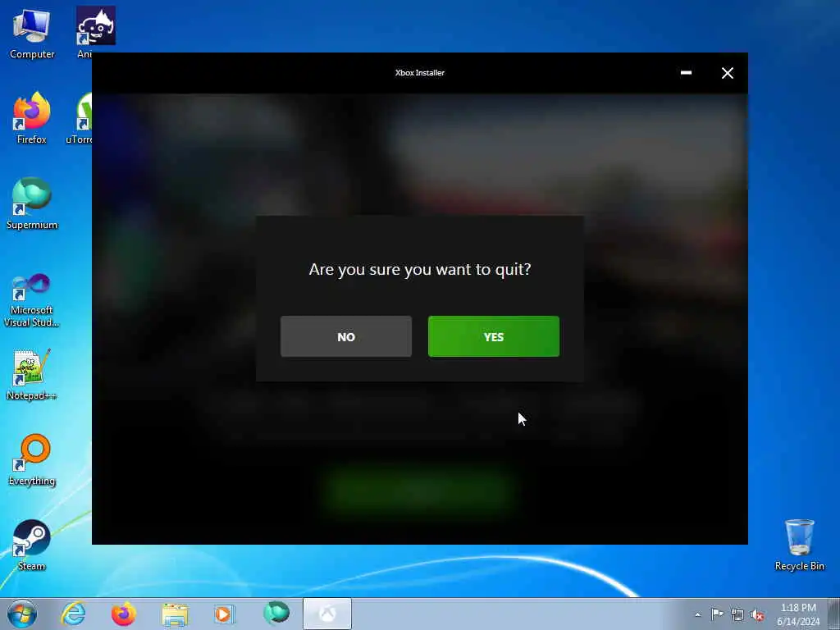Click the Show desktop strip
The width and height of the screenshot is (840, 630).
coord(834,614)
